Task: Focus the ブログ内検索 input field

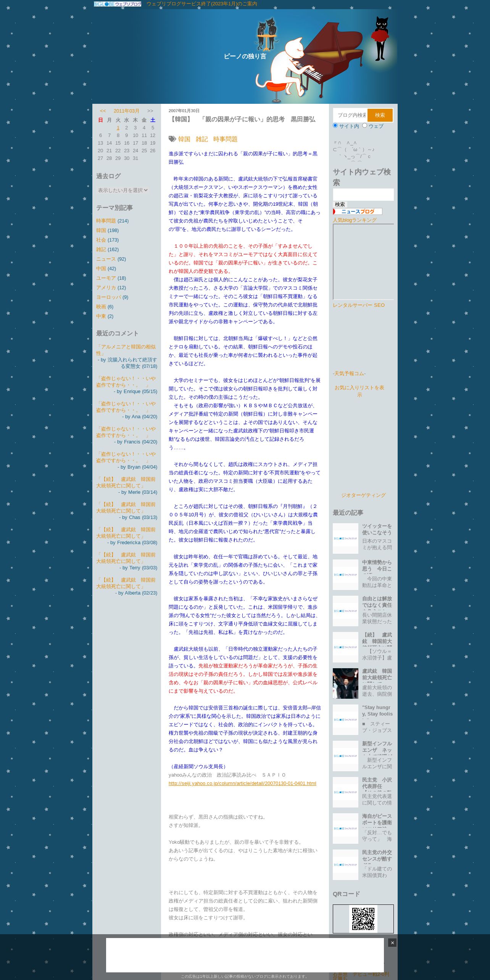Action: coord(350,115)
